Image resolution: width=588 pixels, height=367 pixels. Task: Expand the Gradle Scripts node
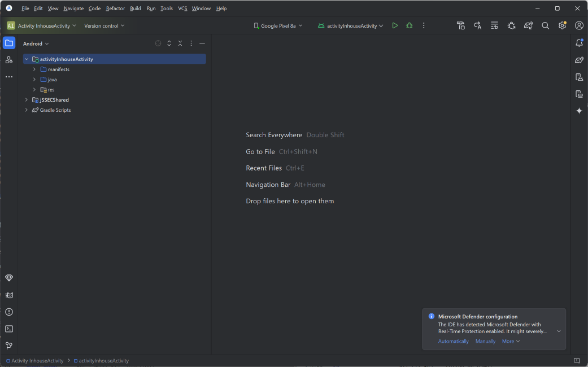27,110
